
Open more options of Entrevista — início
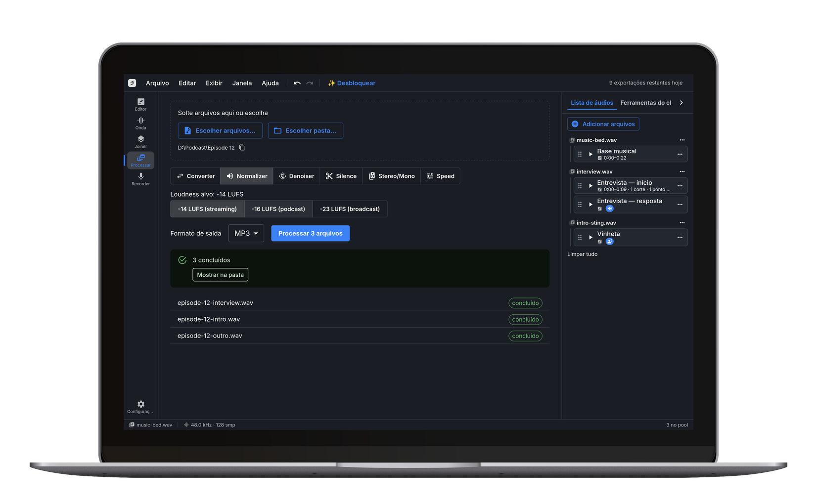click(x=680, y=186)
